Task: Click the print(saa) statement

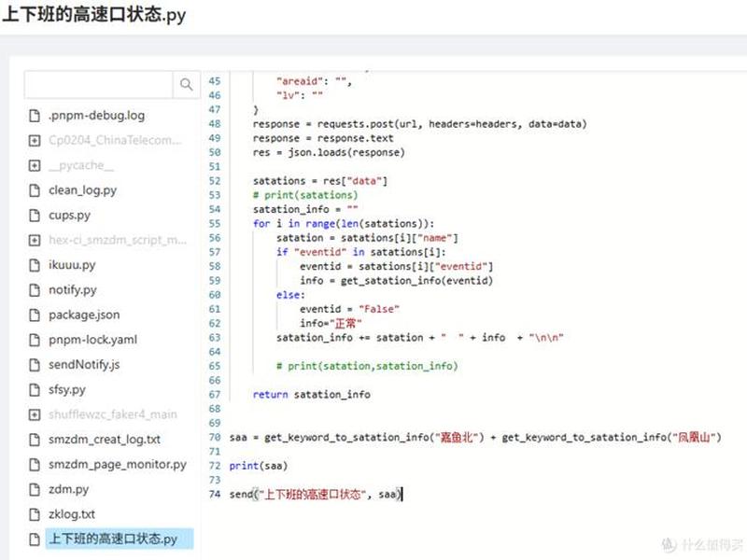Action: tap(259, 466)
